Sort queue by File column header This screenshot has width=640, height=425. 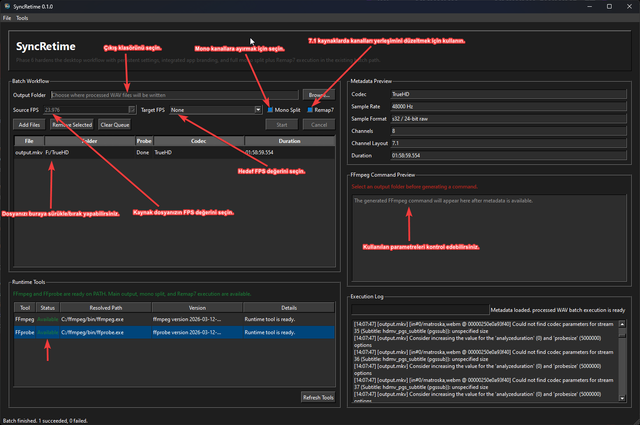click(29, 141)
